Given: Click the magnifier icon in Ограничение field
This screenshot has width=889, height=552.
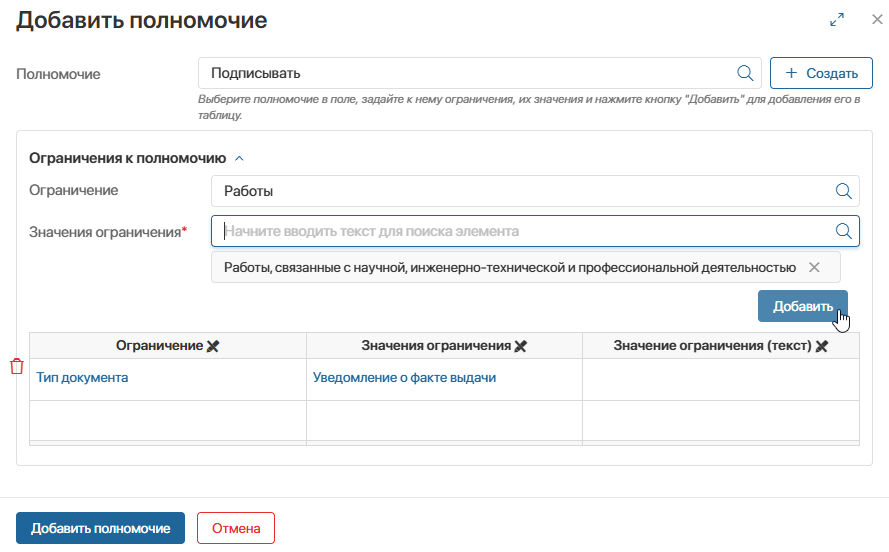Looking at the screenshot, I should pos(843,191).
